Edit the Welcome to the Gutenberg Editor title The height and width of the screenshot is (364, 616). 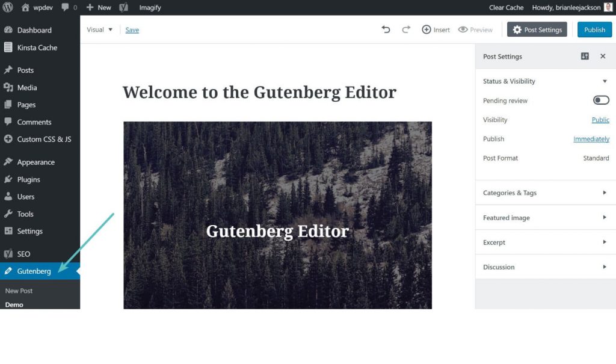coord(259,93)
